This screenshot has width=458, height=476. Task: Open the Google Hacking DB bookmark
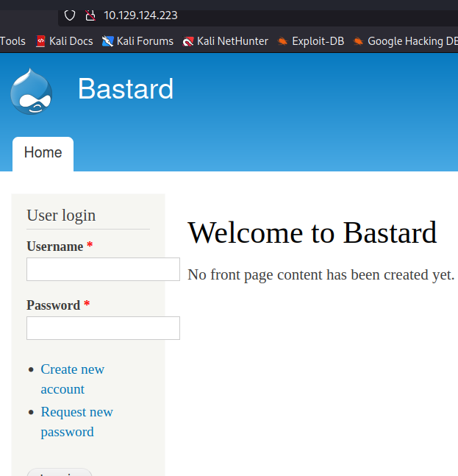[x=405, y=41]
